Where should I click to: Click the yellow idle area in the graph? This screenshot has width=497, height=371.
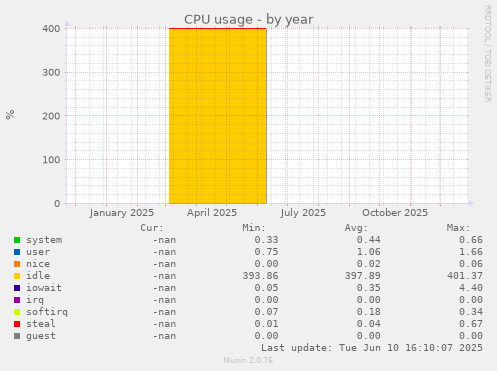[x=218, y=116]
